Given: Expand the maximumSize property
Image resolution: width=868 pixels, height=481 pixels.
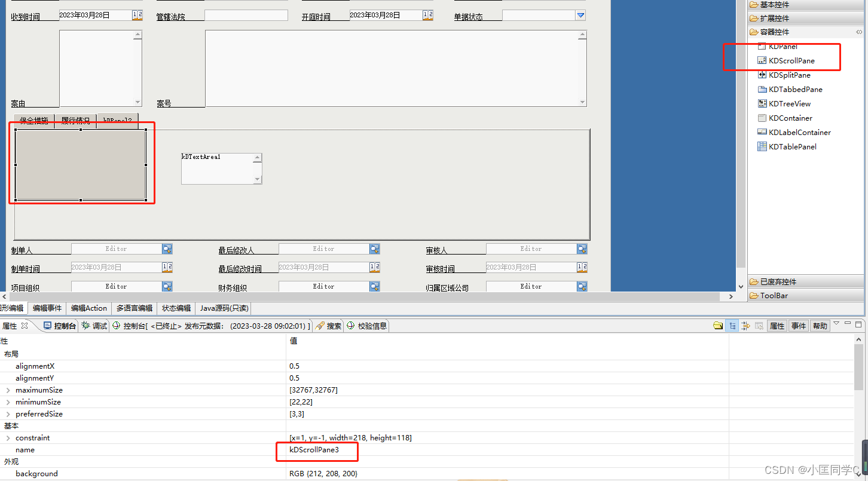Looking at the screenshot, I should point(8,390).
